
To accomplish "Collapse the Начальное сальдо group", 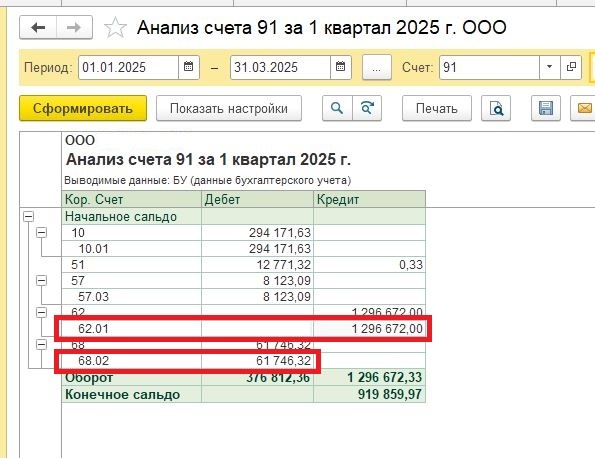I will [28, 217].
